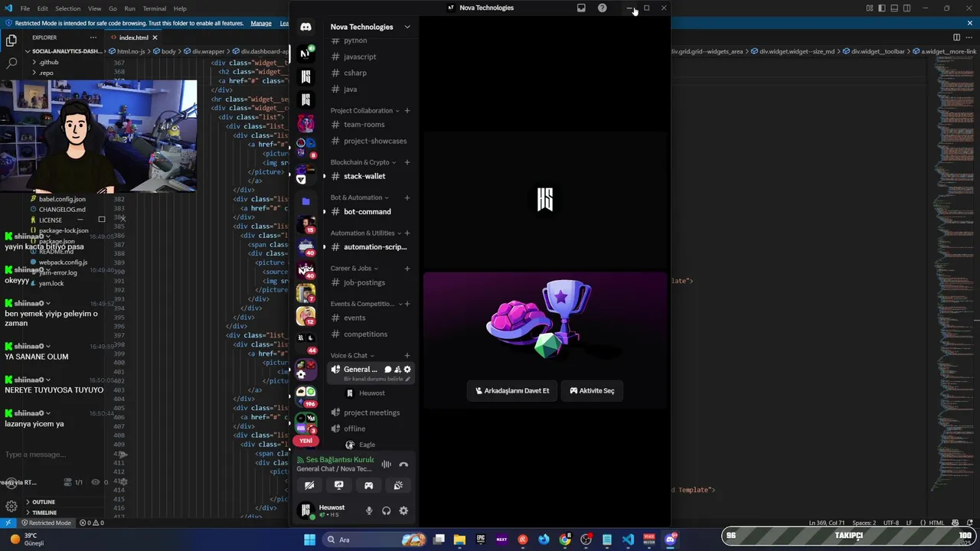Screen dimensions: 980x551
Task: Open File Explorer from taskbar
Action: tap(459, 540)
